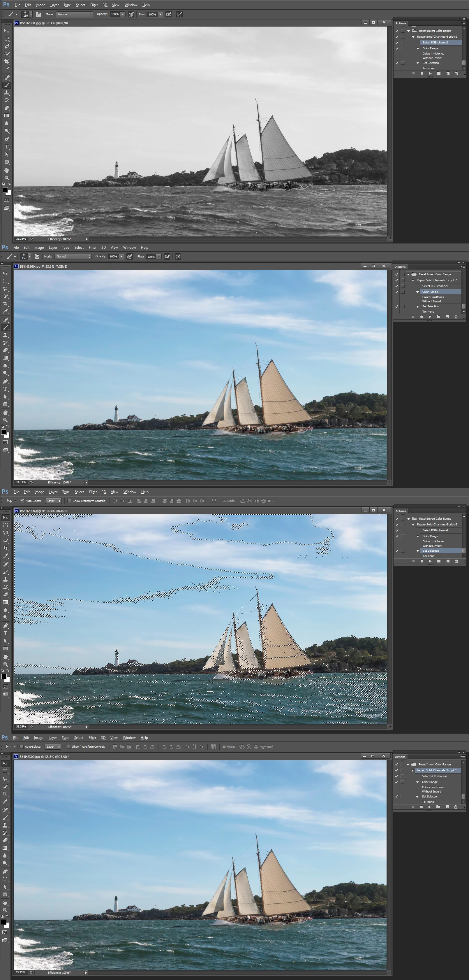469x980 pixels.
Task: Enable Show Transform Controls in bottom window
Action: 68,746
